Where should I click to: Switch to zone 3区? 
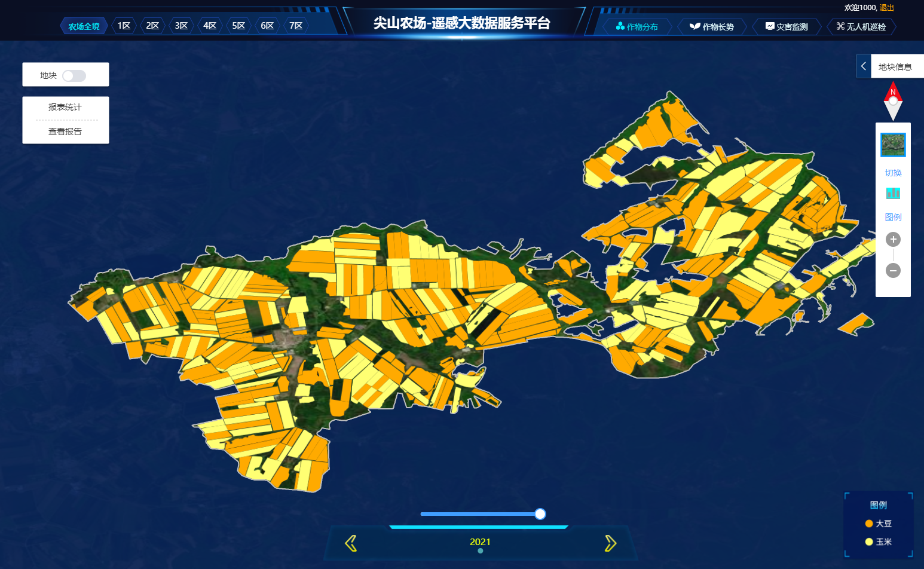181,26
